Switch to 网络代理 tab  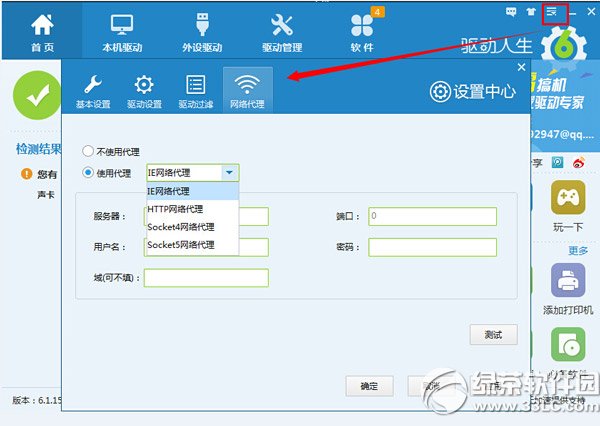(x=248, y=90)
